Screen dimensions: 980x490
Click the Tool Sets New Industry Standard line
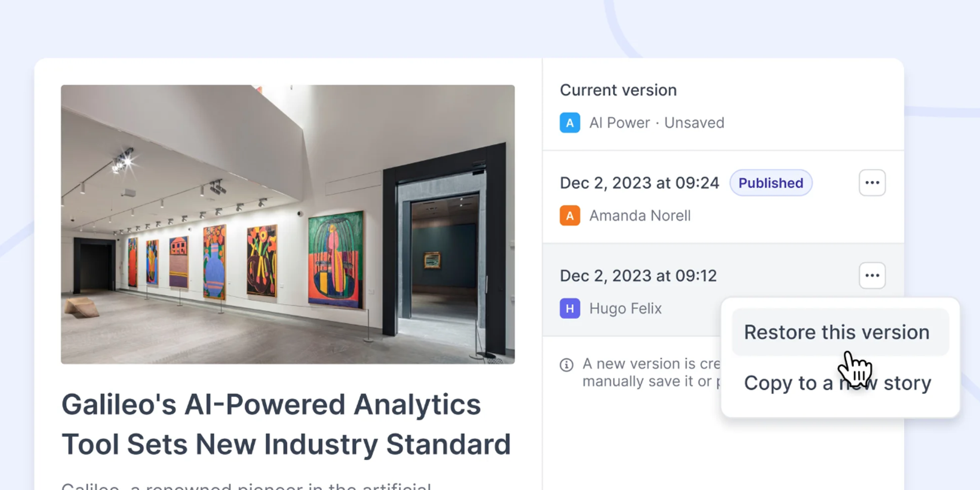[x=286, y=444]
